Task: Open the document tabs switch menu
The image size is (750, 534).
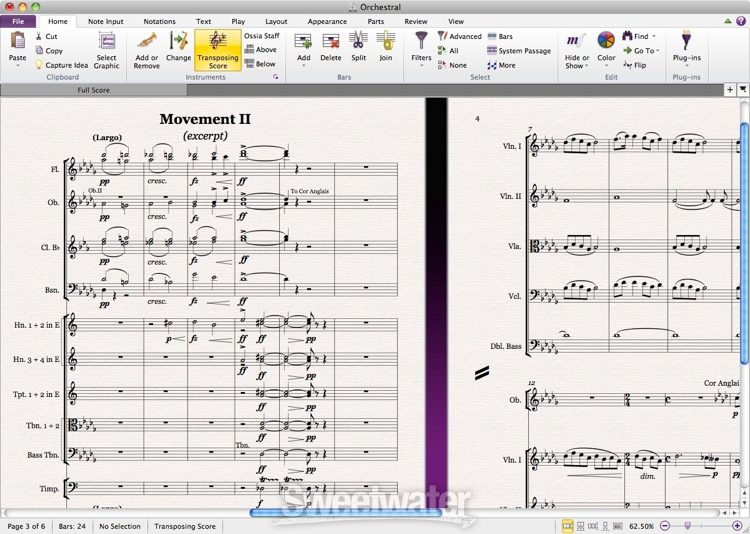Action: [x=743, y=89]
